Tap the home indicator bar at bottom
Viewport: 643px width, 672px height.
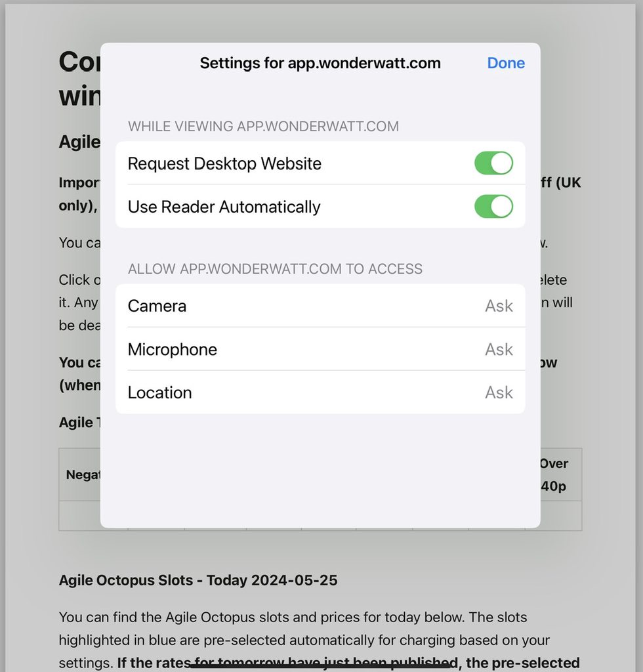pyautogui.click(x=321, y=665)
